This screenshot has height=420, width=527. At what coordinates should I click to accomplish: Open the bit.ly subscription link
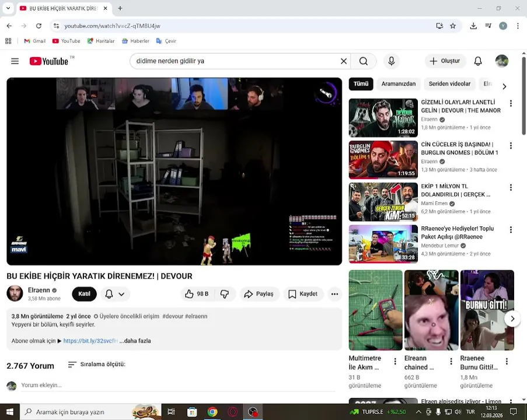tap(90, 341)
